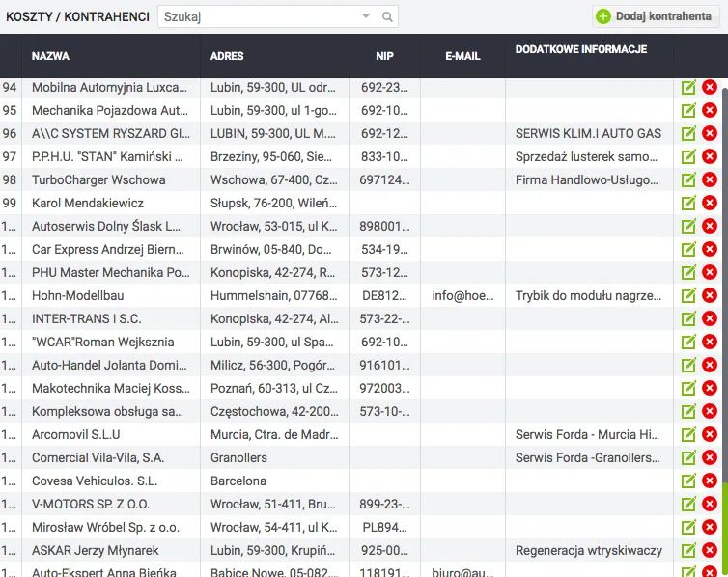Delete the Mechanika Pojazdowa Aut row
The image size is (728, 577).
(x=710, y=110)
